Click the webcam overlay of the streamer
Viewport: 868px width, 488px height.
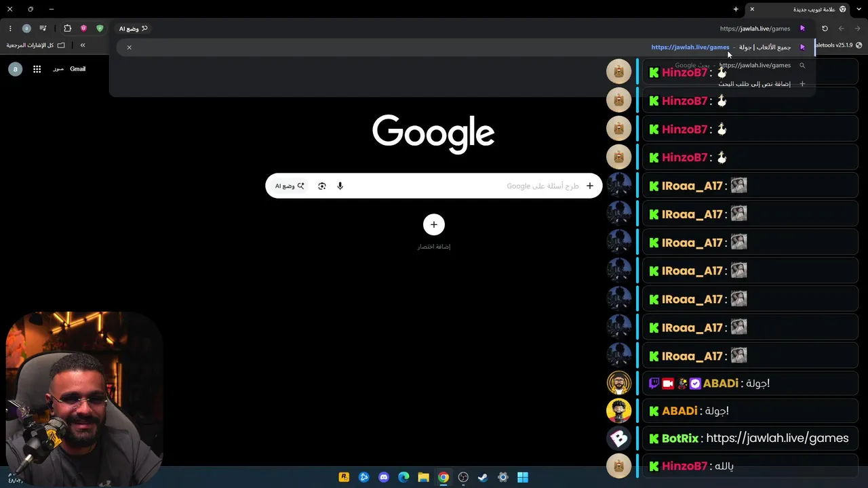tap(84, 400)
